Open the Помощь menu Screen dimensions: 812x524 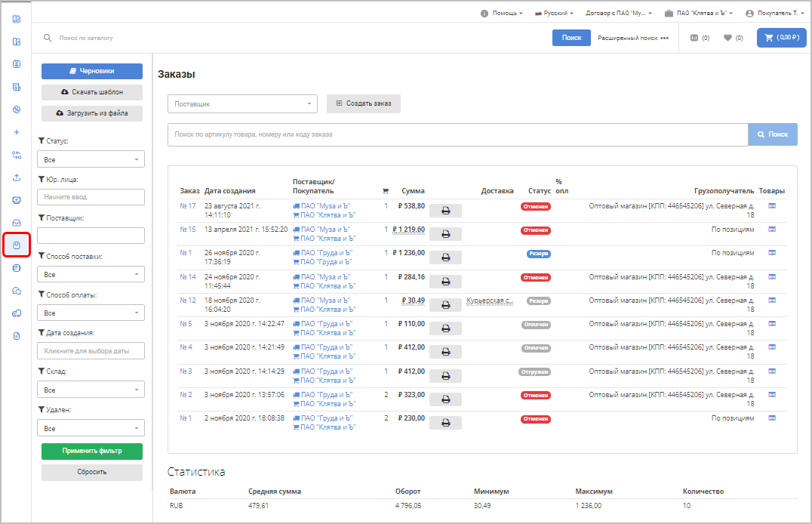[502, 14]
